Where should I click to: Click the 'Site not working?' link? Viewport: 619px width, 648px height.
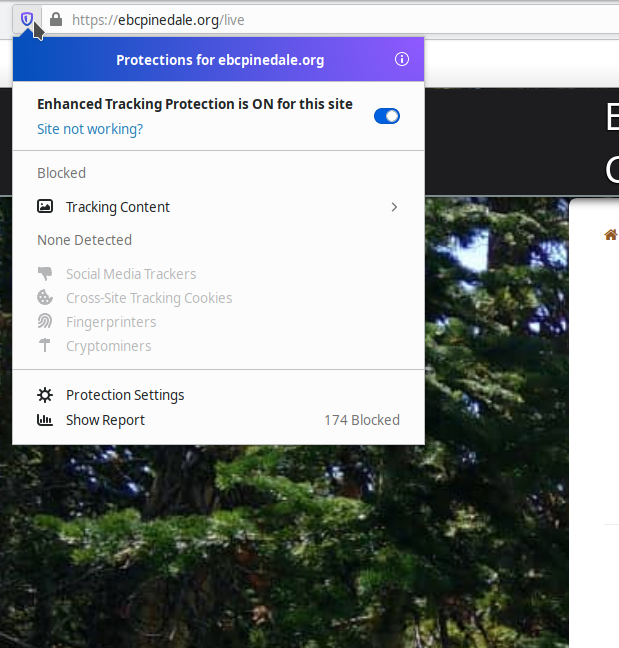click(90, 129)
